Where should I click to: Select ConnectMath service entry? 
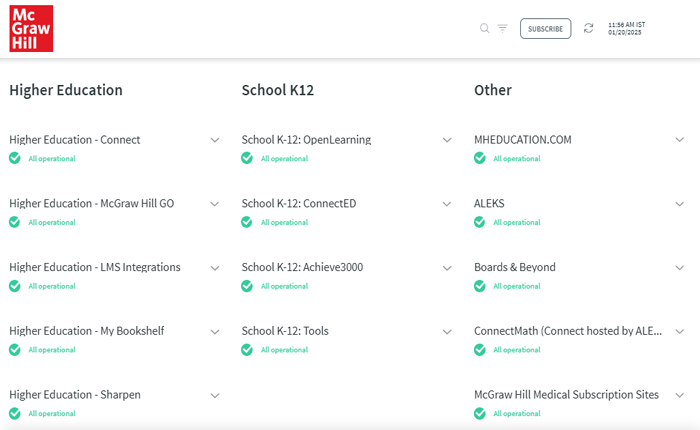567,331
